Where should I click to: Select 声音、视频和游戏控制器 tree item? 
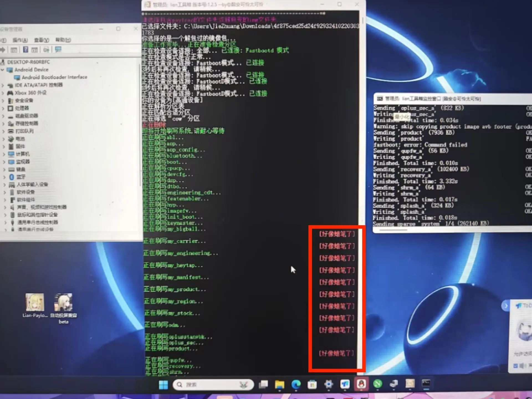coord(42,207)
